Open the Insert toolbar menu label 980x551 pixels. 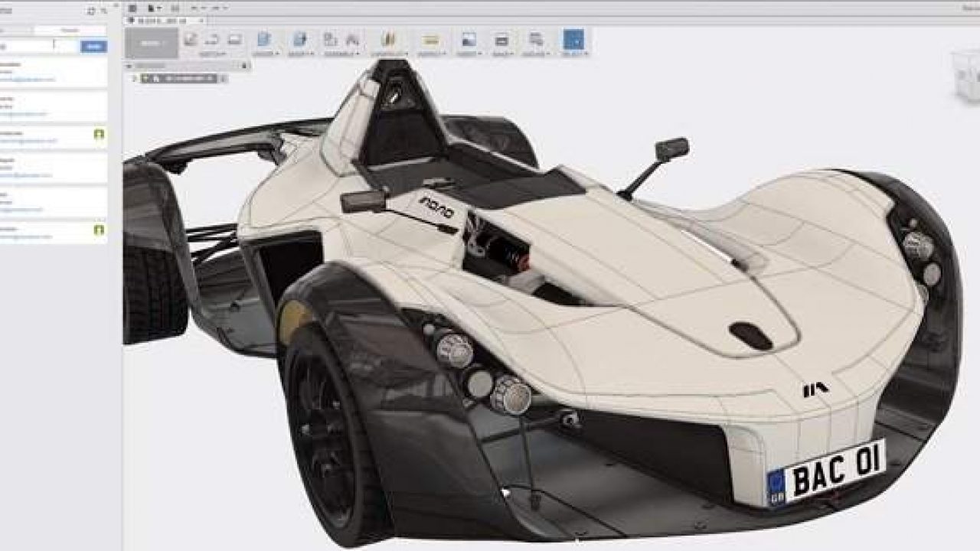469,54
